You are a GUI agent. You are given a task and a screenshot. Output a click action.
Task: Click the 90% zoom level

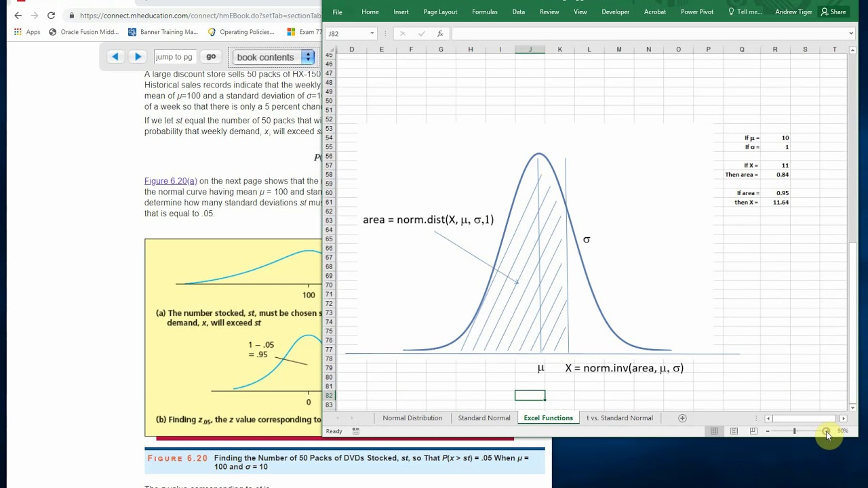coord(843,431)
